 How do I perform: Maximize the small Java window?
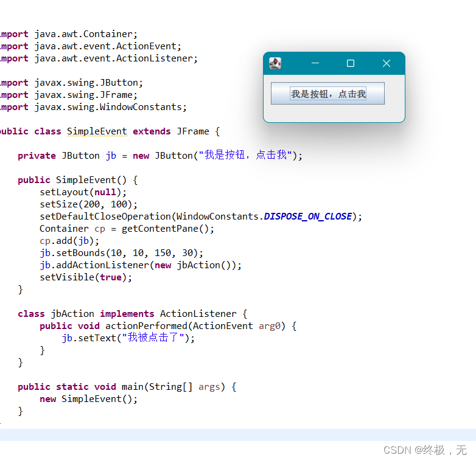pyautogui.click(x=351, y=63)
